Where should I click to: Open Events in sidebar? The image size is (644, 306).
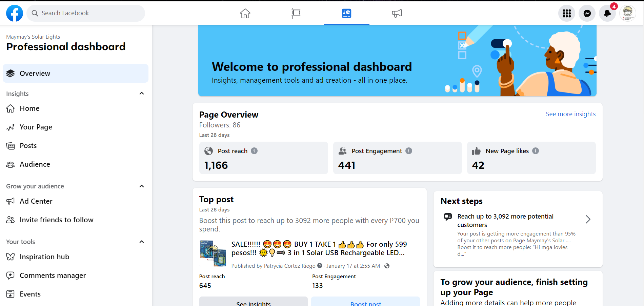pos(76,294)
